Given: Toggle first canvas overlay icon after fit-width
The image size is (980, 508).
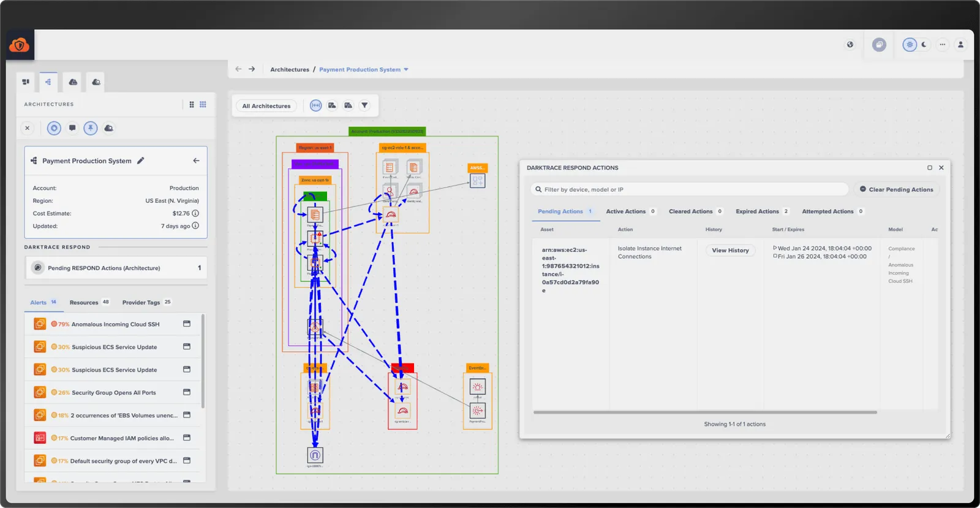Looking at the screenshot, I should (332, 105).
